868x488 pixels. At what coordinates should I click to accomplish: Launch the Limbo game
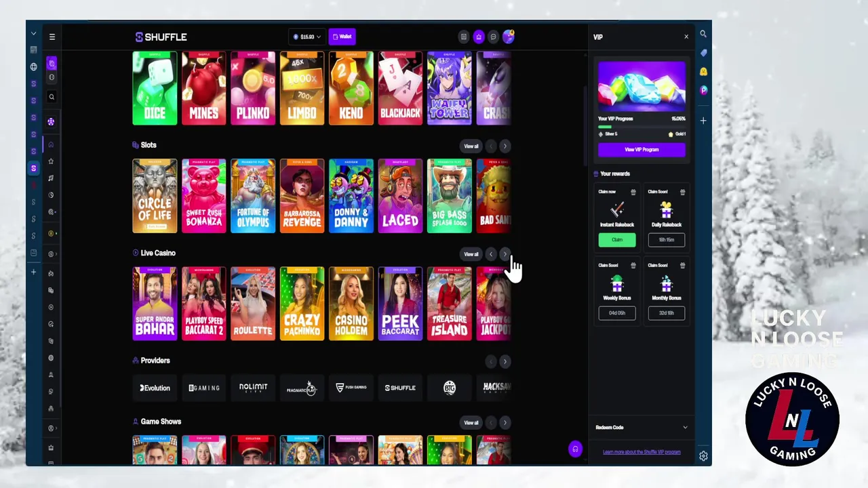coord(302,88)
